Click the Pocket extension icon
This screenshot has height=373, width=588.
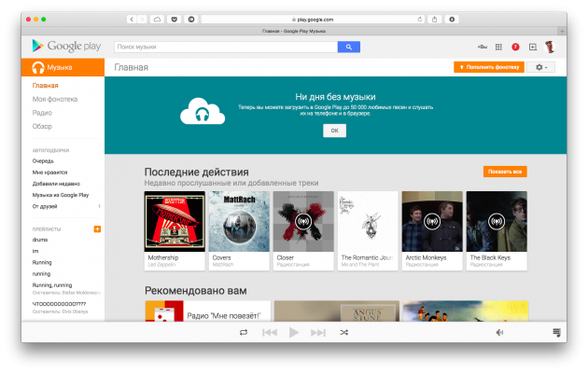174,19
